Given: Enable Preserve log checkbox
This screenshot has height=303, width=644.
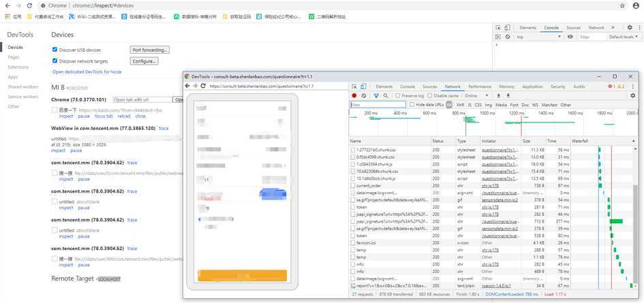Looking at the screenshot, I should tap(397, 95).
